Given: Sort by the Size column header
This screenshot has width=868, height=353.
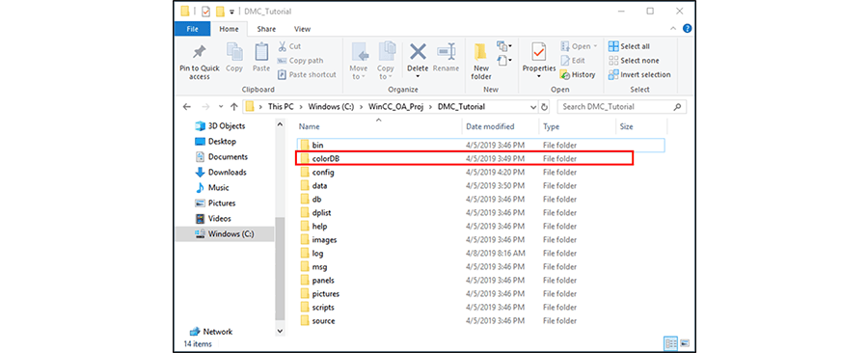Looking at the screenshot, I should [x=641, y=126].
